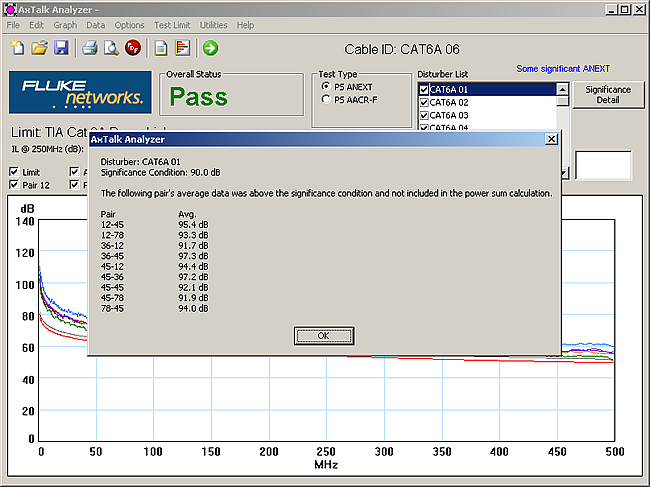Select the PS ANEXT radio button

click(x=326, y=87)
